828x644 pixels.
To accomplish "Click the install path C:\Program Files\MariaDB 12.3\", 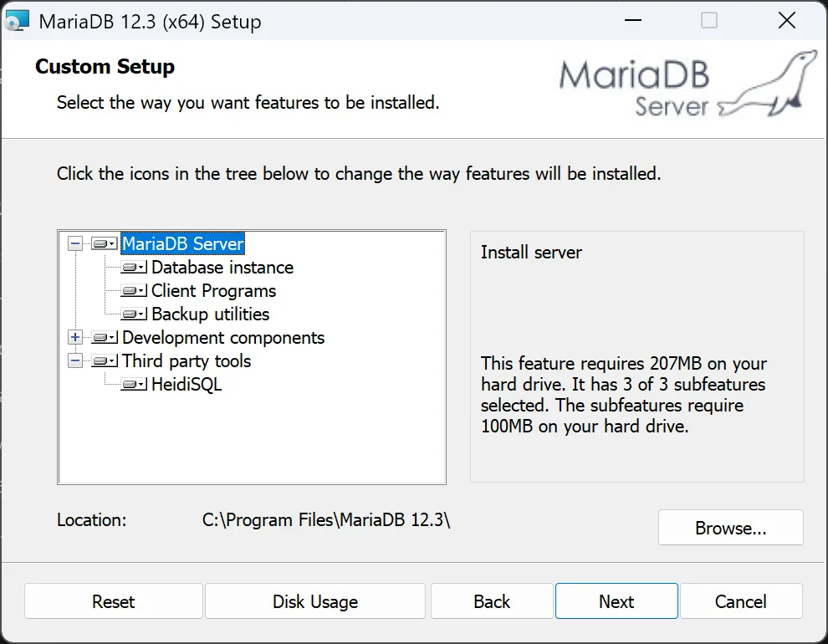I will click(326, 520).
